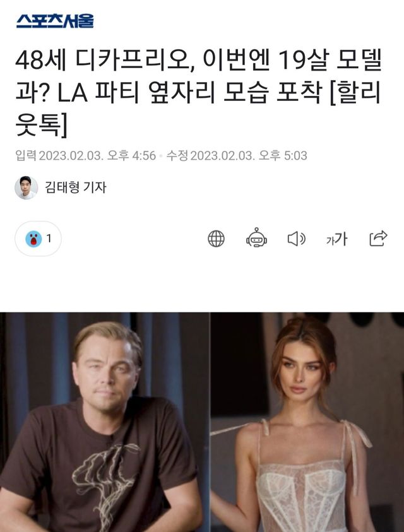The image size is (404, 532).
Task: Click the 수정 label before updated date
Action: coord(177,156)
